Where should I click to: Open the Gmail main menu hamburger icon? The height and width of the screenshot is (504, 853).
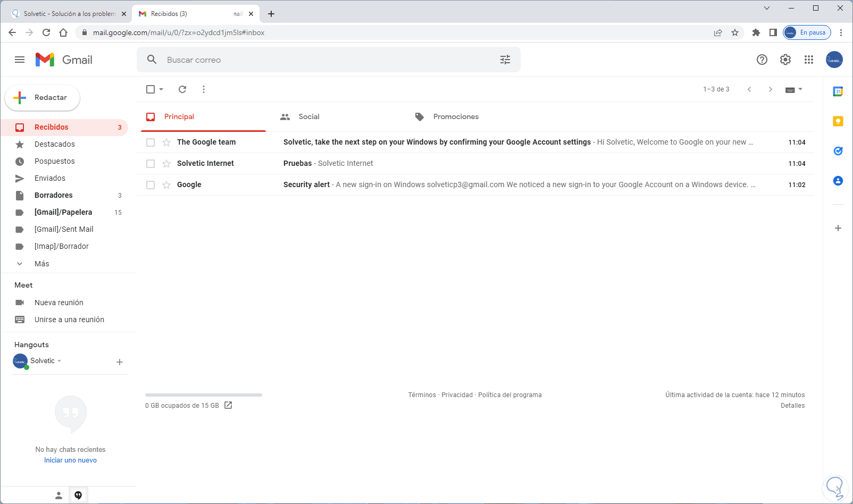(x=20, y=60)
